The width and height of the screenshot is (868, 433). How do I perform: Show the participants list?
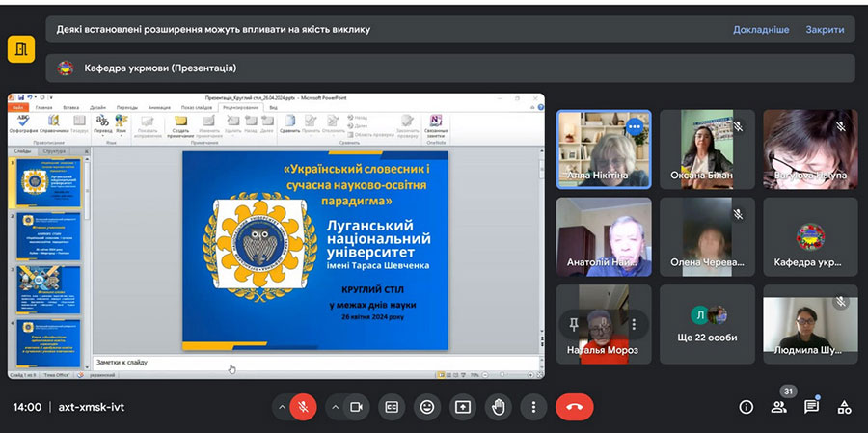(778, 407)
